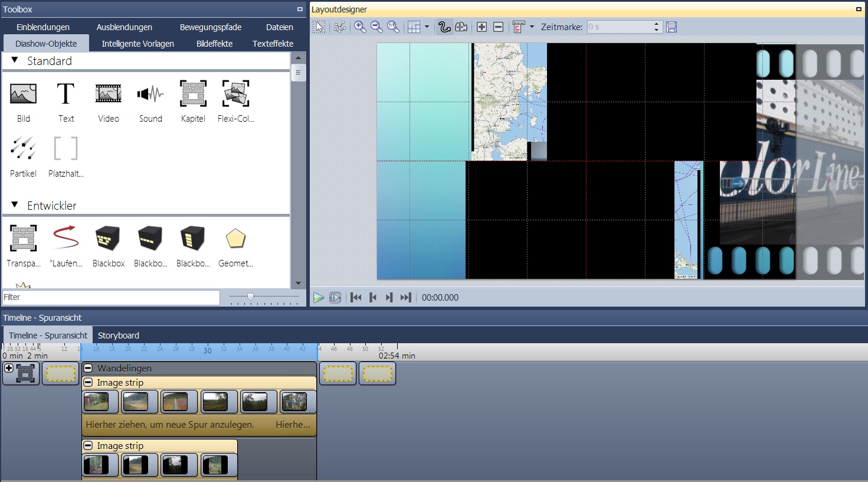
Task: Click the zoom in magnifier in Layoutdesigner
Action: 359,27
